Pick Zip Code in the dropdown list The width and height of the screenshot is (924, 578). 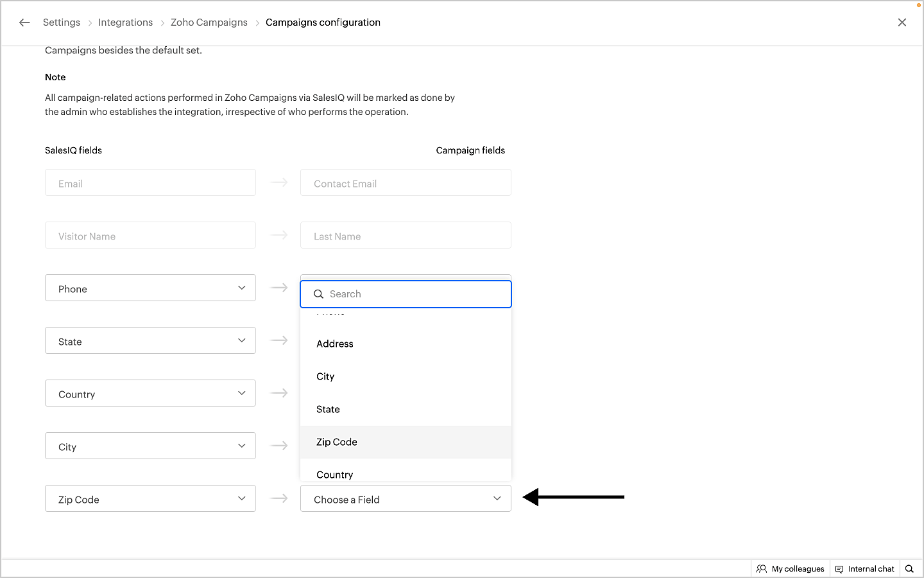[337, 442]
